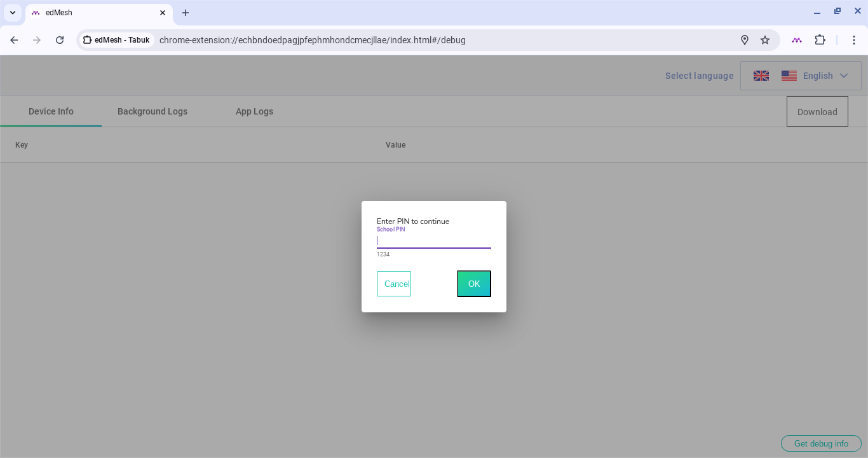Click the 1234 hint text
Image resolution: width=868 pixels, height=458 pixels.
coord(383,254)
